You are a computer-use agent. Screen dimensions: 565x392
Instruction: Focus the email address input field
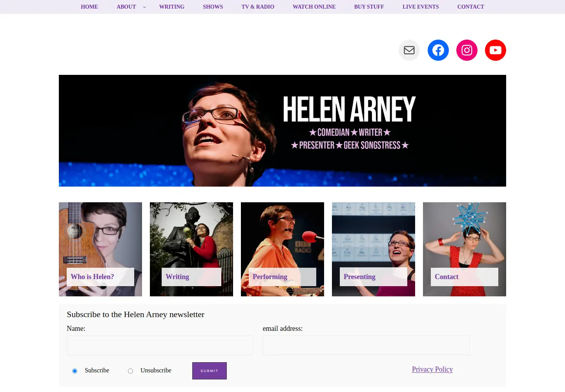coord(366,345)
